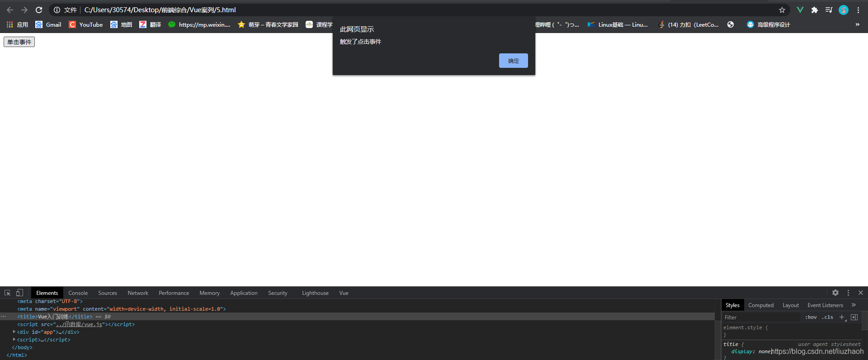Open the 萌芽 – 青春文学家园 bookmark
Image resolution: width=868 pixels, height=360 pixels.
click(x=268, y=24)
